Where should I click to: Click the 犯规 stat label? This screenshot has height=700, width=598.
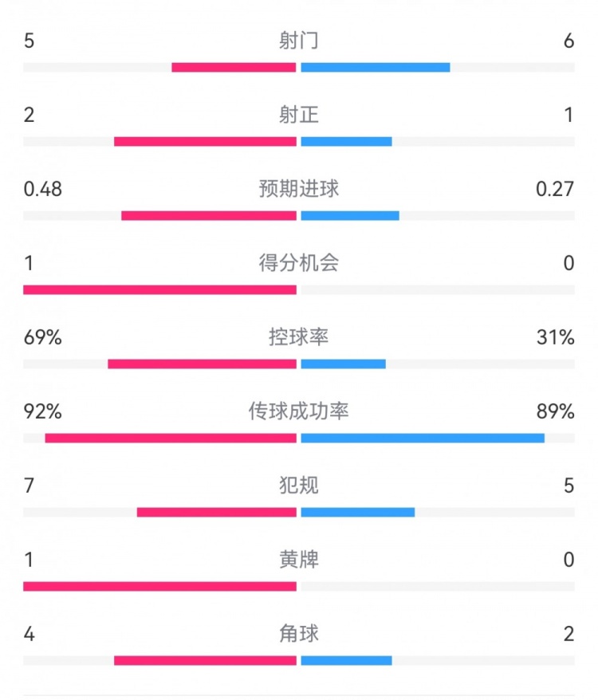point(299,485)
